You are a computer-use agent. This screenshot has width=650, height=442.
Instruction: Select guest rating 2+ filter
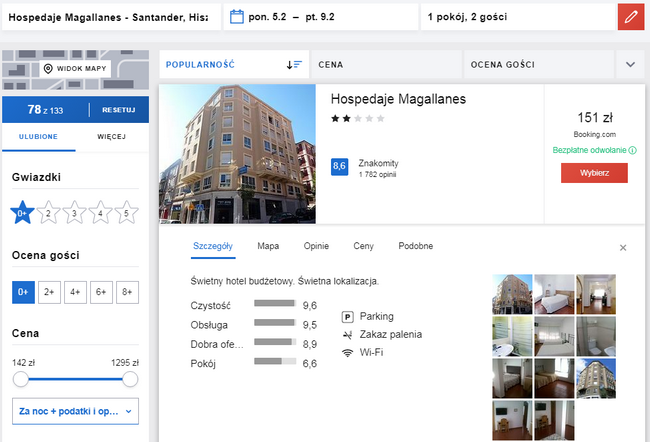[x=49, y=292]
